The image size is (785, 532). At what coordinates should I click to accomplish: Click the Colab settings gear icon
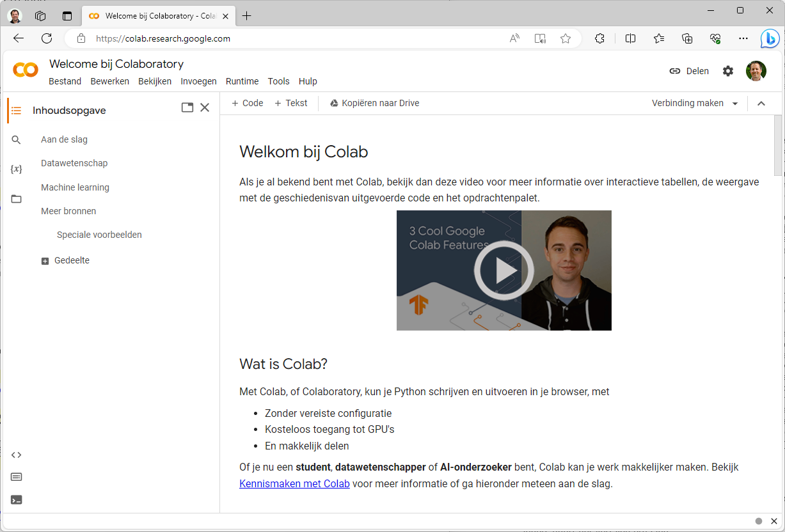728,71
